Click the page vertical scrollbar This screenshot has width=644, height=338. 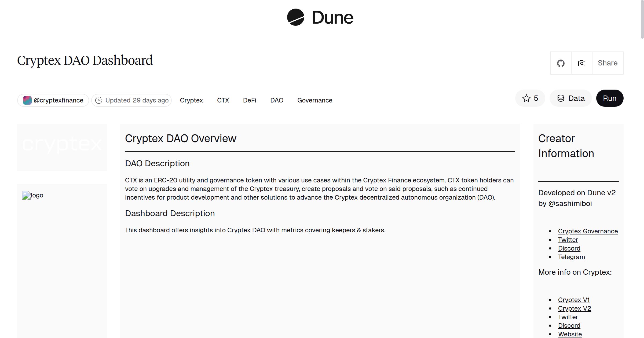pos(642,19)
